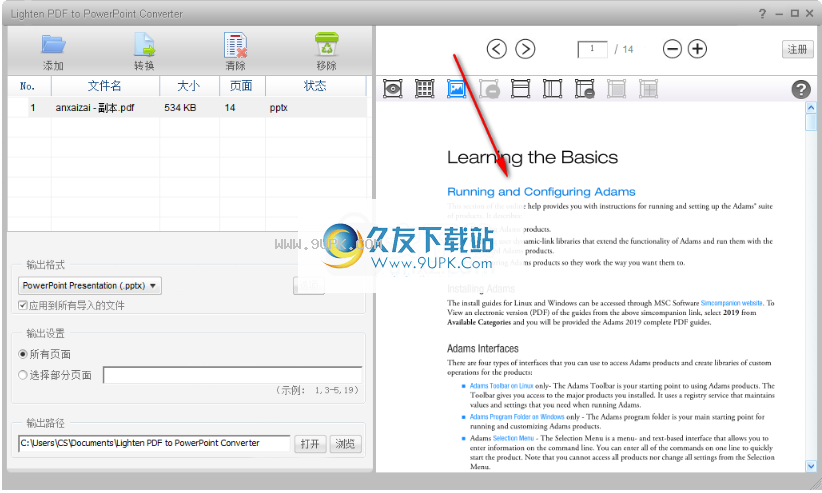Screen dimensions: 822x493
Task: Click the remove table line icon
Action: click(x=585, y=89)
